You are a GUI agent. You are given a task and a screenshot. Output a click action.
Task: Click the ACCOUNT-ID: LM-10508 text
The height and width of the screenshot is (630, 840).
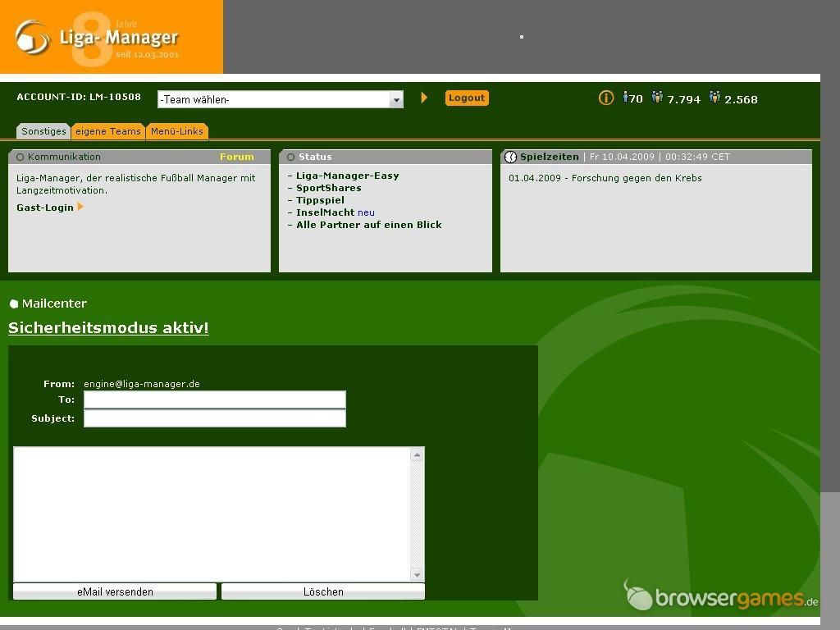[x=79, y=97]
